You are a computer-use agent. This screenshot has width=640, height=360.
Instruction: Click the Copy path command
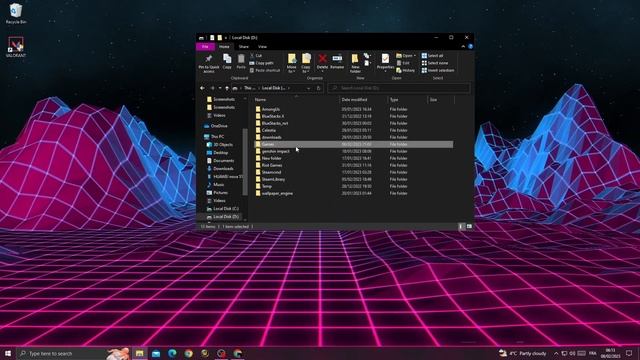262,63
